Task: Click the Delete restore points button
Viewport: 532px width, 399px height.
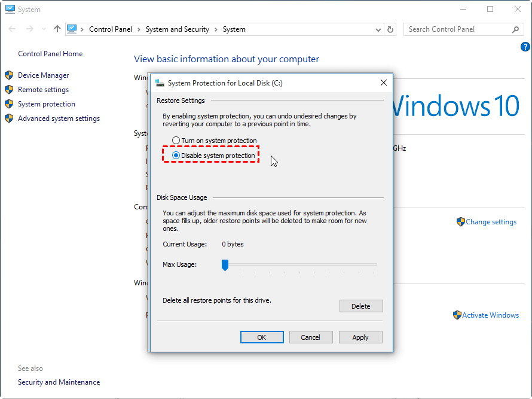Action: click(x=361, y=306)
